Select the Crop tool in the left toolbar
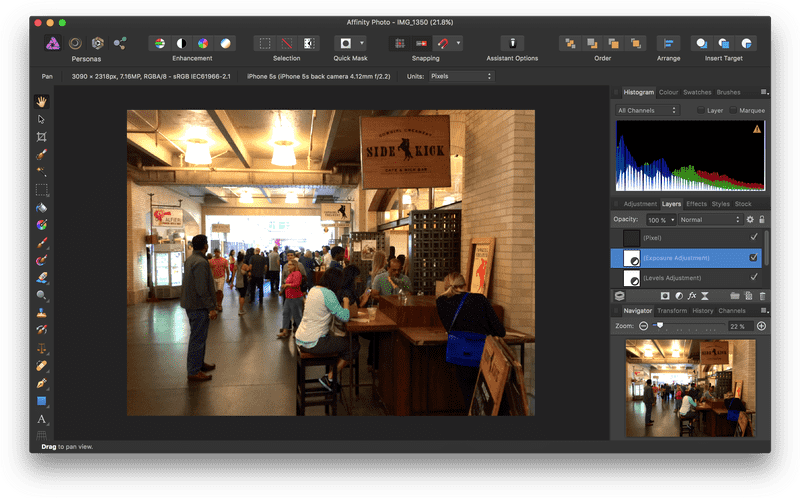 click(x=42, y=137)
